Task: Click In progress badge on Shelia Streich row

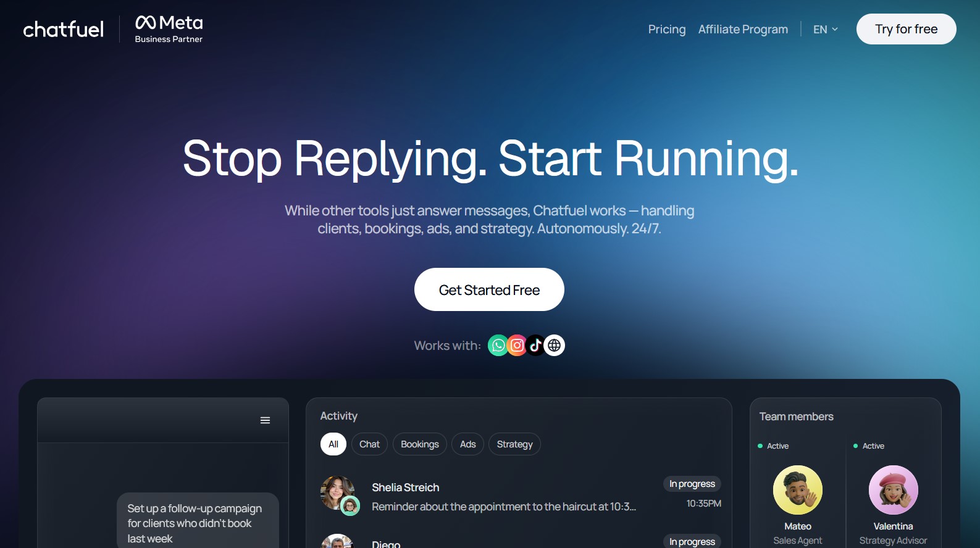Action: [692, 484]
